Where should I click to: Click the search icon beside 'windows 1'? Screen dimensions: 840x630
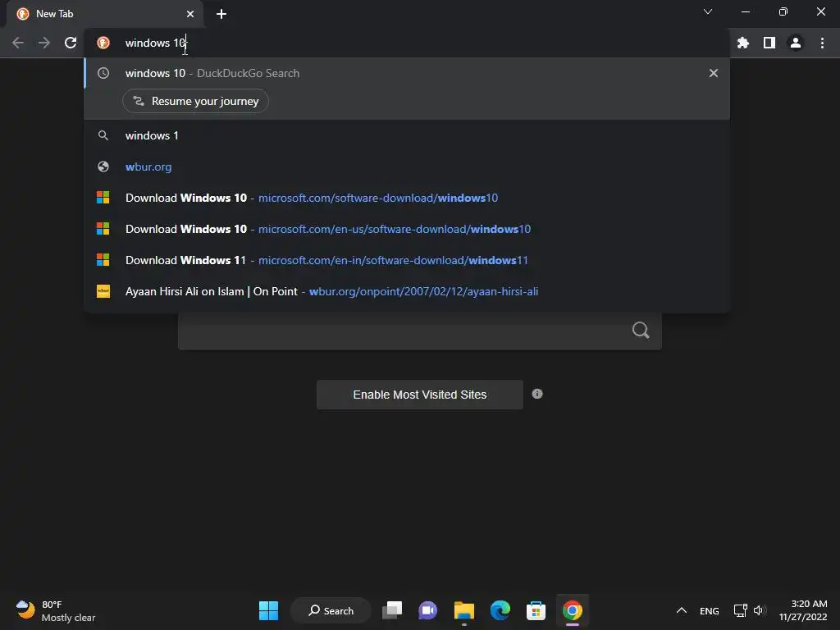coord(103,135)
